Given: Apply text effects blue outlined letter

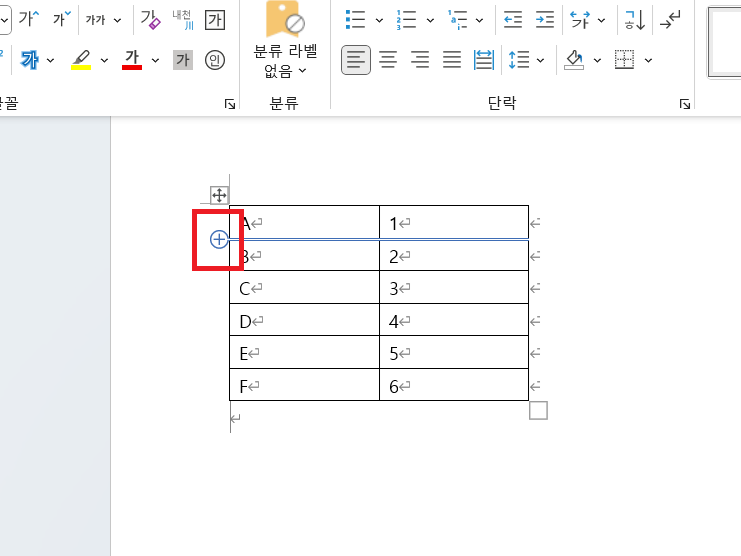Looking at the screenshot, I should coord(29,60).
